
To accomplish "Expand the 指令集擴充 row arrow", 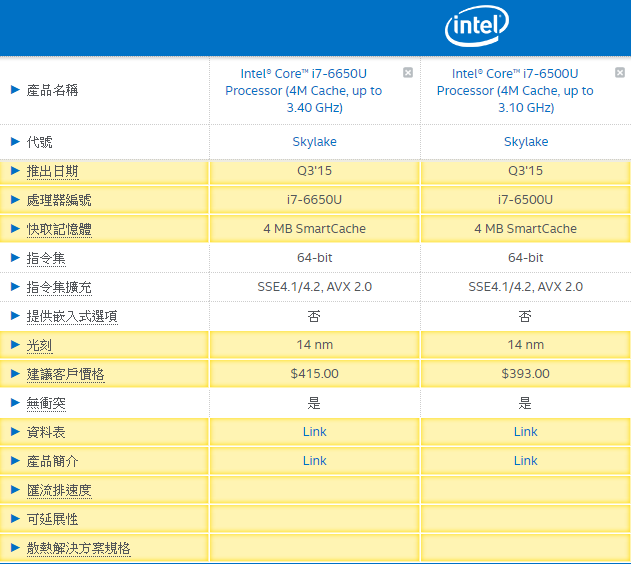I will pos(15,286).
